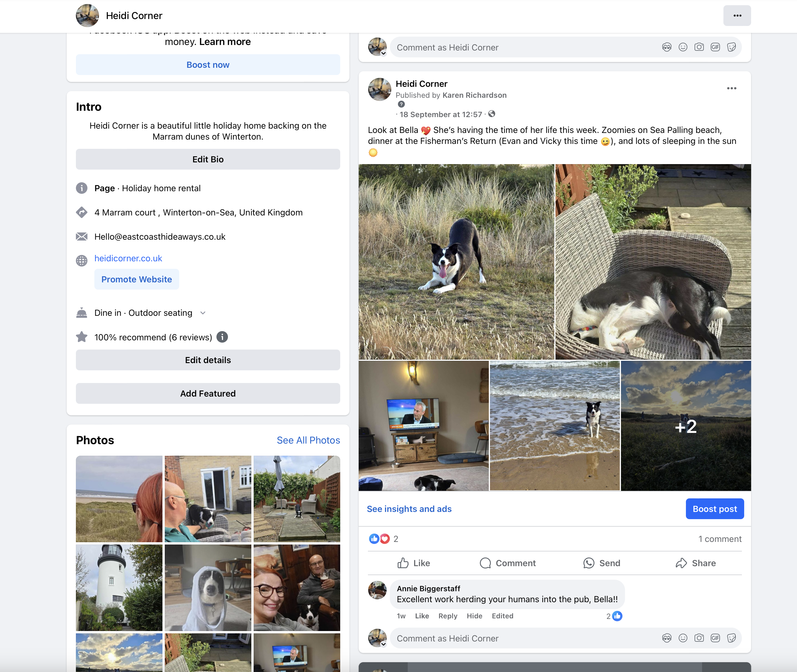Click the question mark icon under Published by
The image size is (797, 672).
pos(401,104)
